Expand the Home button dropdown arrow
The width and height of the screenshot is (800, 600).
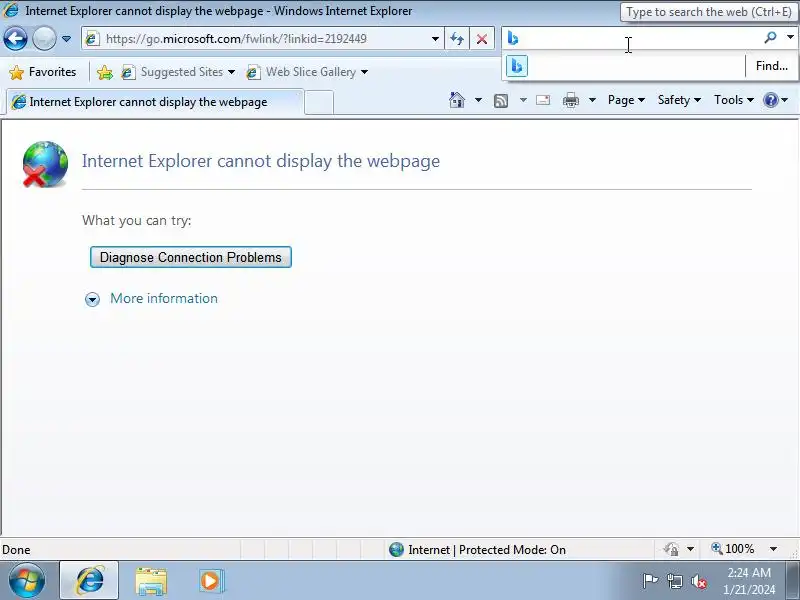(478, 100)
